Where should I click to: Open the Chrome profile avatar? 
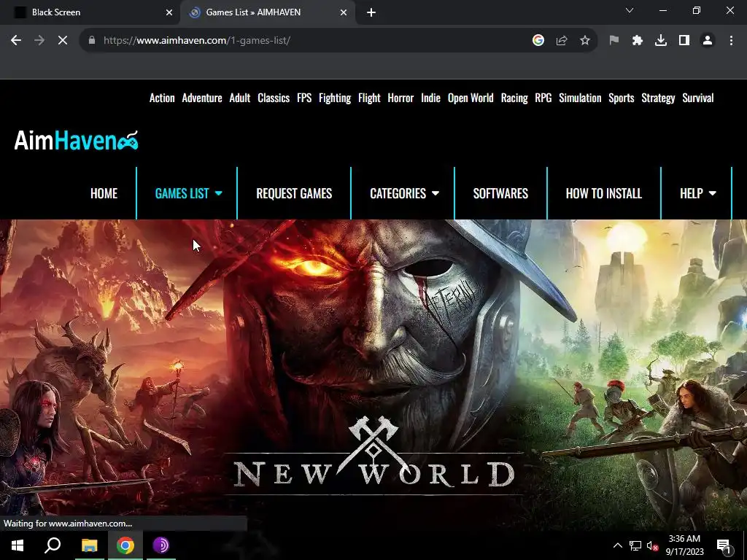708,41
